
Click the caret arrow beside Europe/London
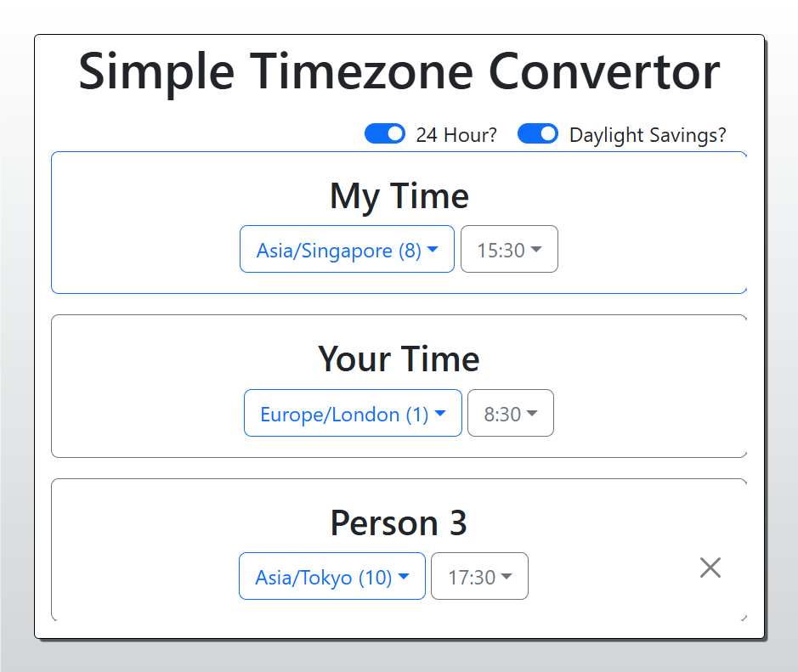[440, 413]
